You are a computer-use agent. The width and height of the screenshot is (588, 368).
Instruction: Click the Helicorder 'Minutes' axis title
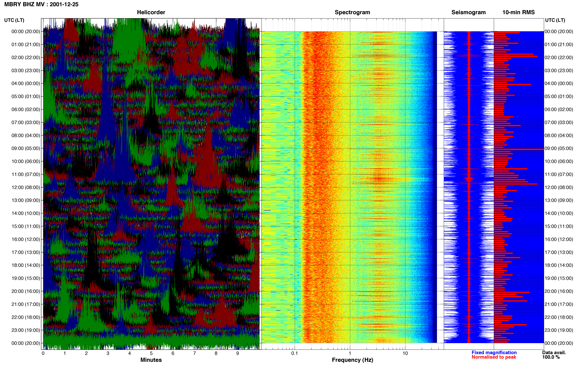151,360
